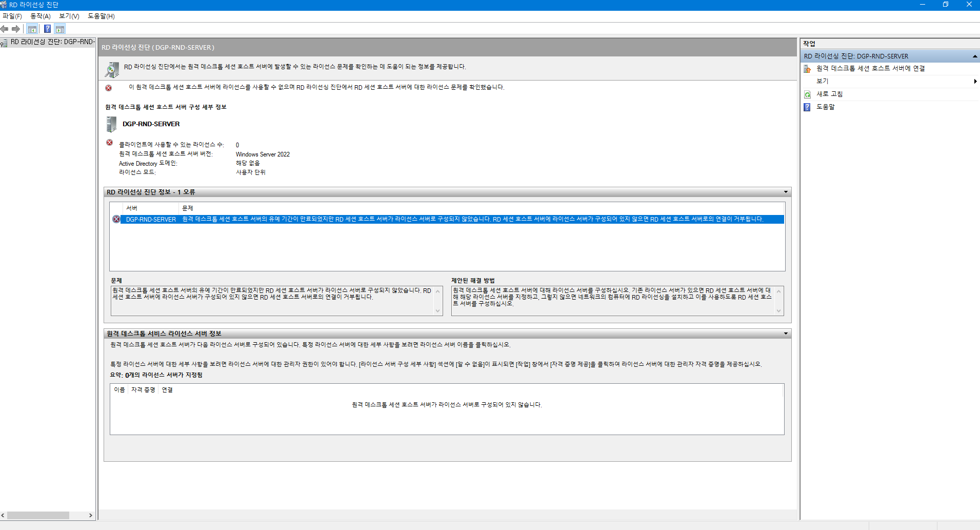The width and height of the screenshot is (980, 530).
Task: Click the red error icon beside the license warning
Action: [109, 88]
